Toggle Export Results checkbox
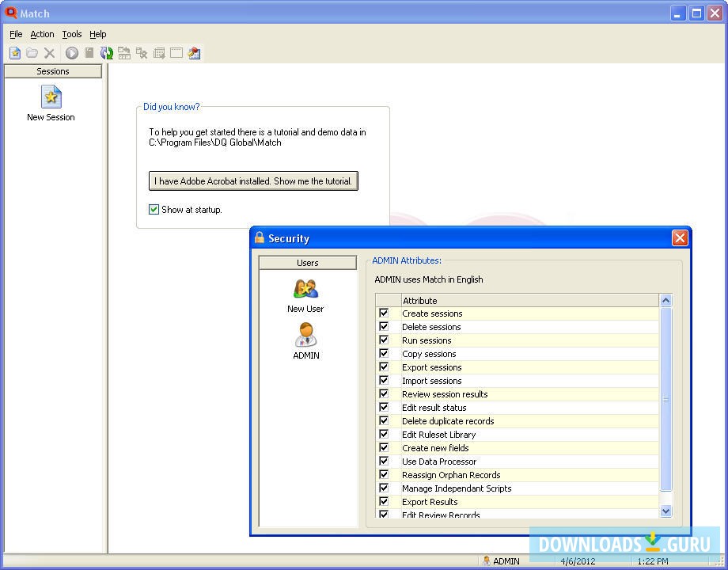 pyautogui.click(x=384, y=502)
